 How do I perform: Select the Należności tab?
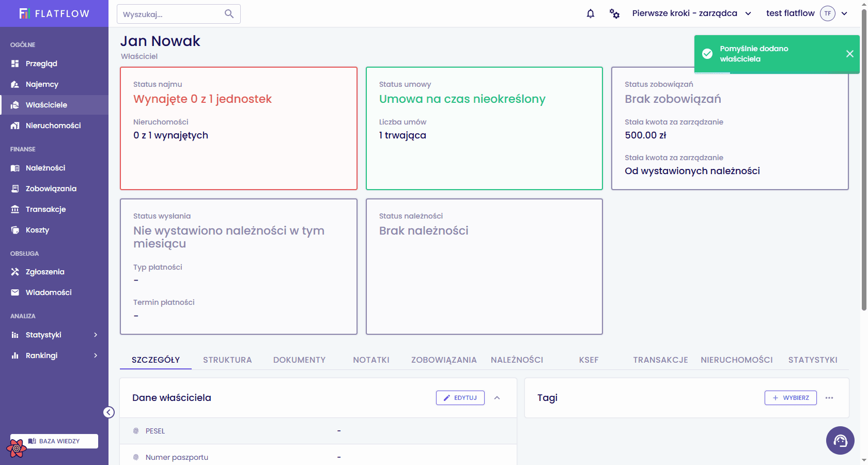coord(517,360)
